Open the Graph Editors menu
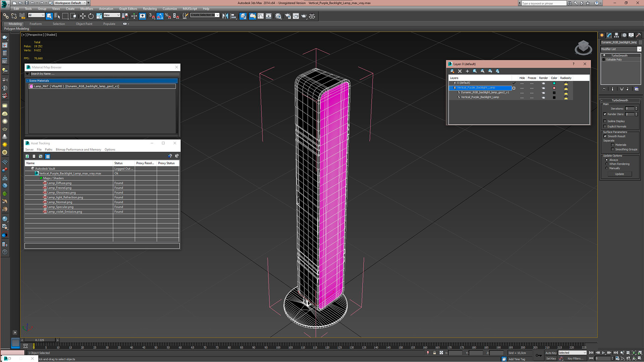This screenshot has height=362, width=644. (128, 9)
